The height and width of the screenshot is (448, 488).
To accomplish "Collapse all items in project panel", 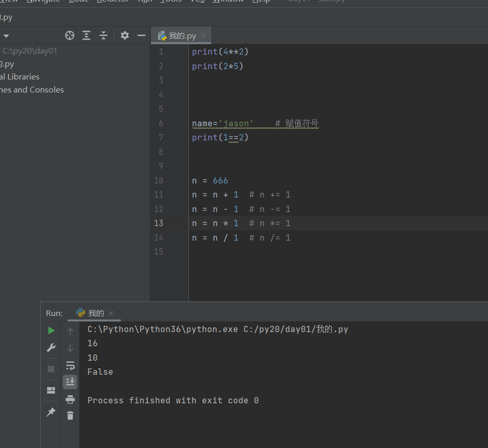I will (104, 35).
